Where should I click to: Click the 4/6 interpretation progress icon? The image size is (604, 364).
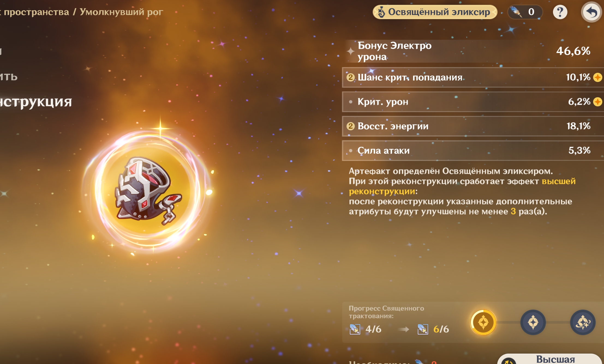355,329
